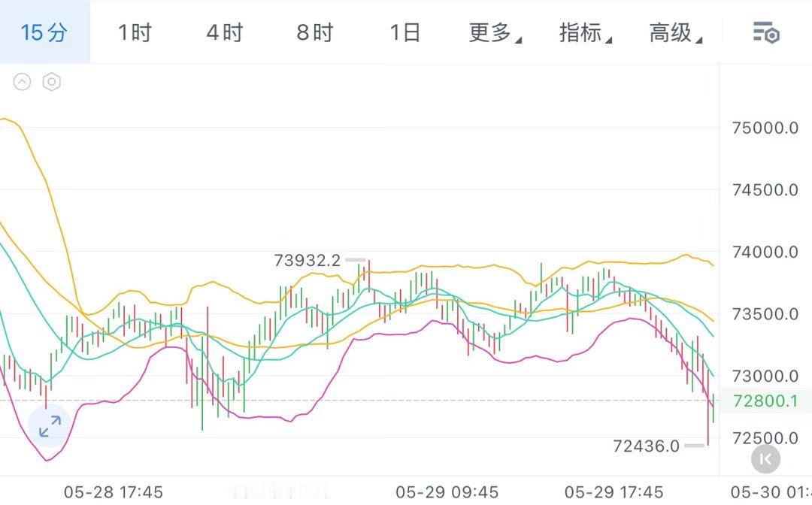Select the 15分 timeframe tab

tap(44, 32)
